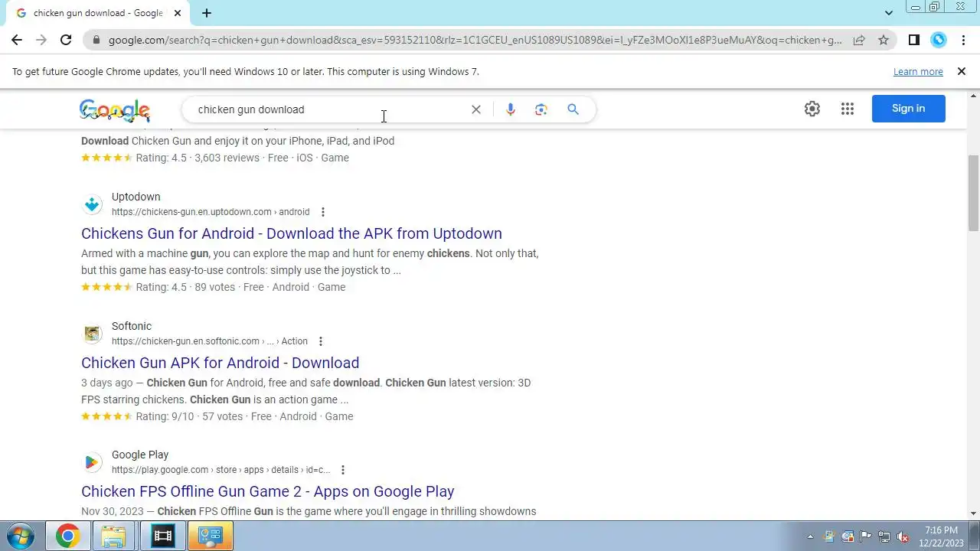Submit search with magnifier icon
The height and width of the screenshot is (551, 980).
573,109
